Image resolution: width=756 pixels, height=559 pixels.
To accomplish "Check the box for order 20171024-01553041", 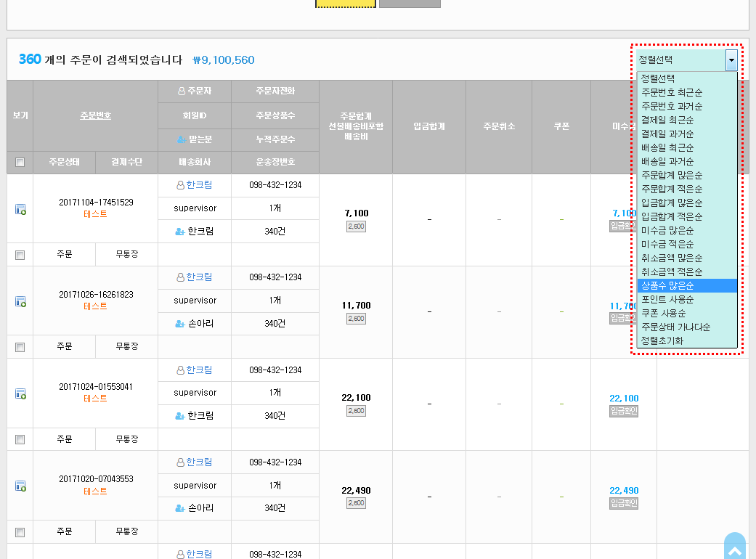I will tap(20, 439).
